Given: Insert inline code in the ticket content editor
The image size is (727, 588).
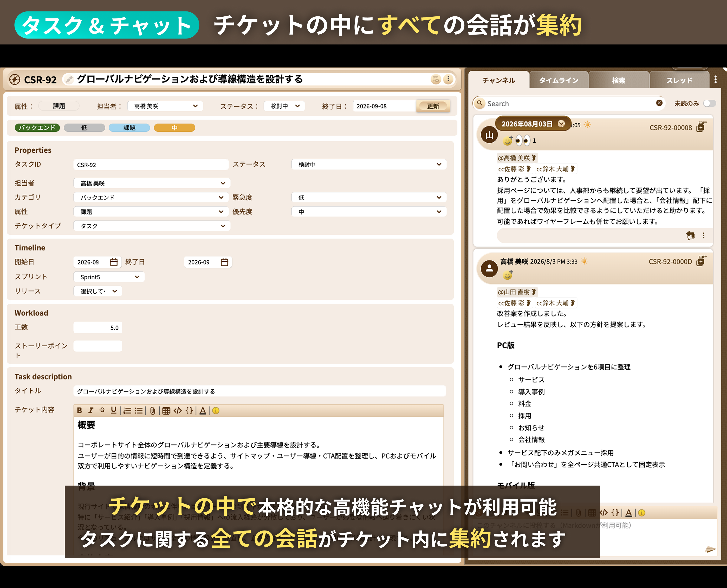Looking at the screenshot, I should [178, 411].
